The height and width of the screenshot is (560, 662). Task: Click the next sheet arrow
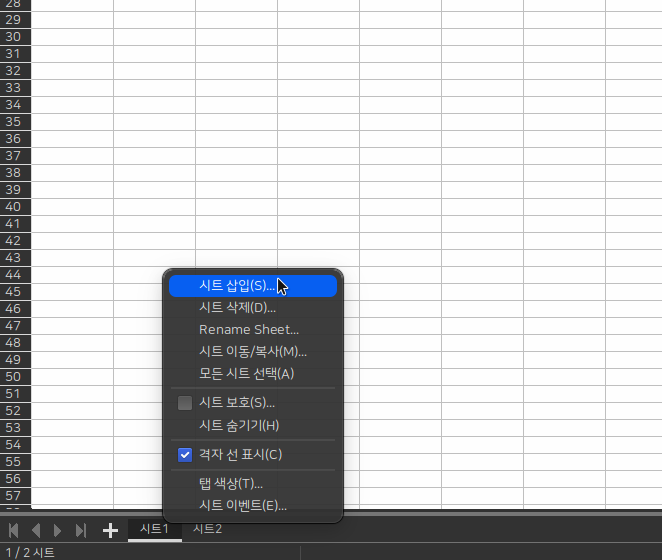pyautogui.click(x=58, y=530)
